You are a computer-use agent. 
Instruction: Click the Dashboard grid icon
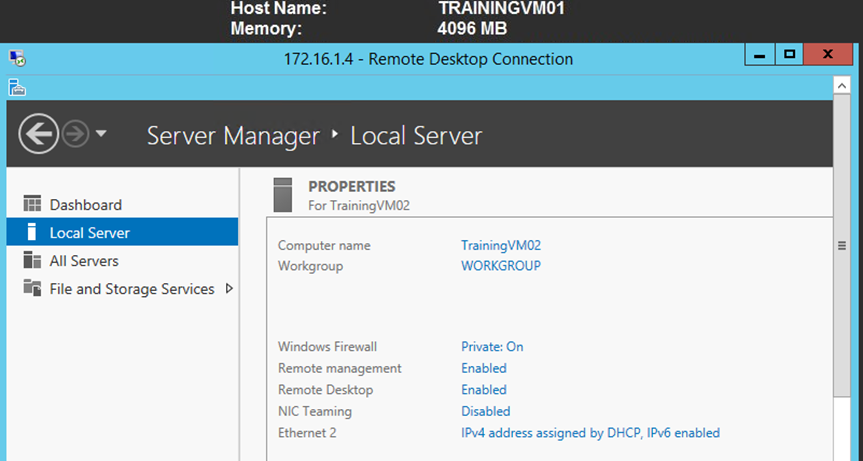(32, 204)
